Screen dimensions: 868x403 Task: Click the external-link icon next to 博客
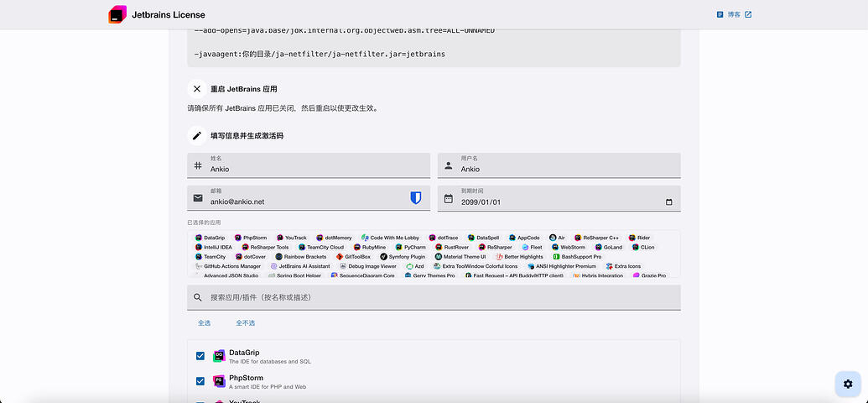point(748,14)
